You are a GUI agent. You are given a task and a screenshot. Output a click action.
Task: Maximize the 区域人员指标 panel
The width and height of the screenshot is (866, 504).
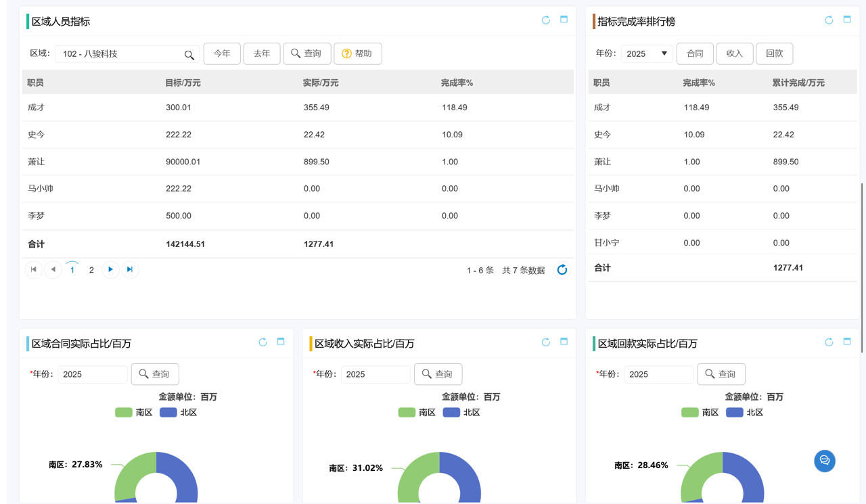[x=564, y=20]
